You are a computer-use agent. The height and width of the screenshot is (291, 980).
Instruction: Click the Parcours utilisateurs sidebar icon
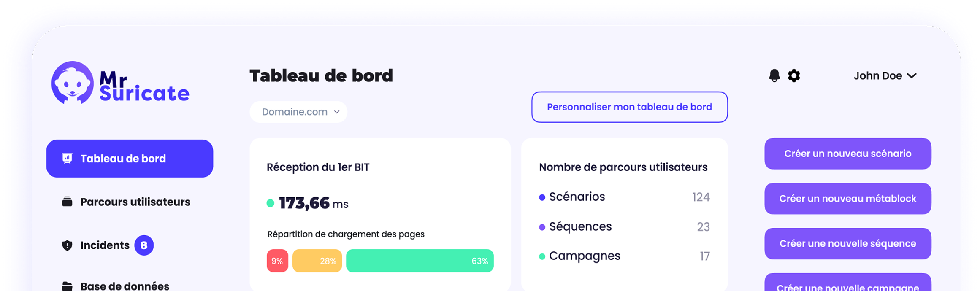tap(67, 202)
